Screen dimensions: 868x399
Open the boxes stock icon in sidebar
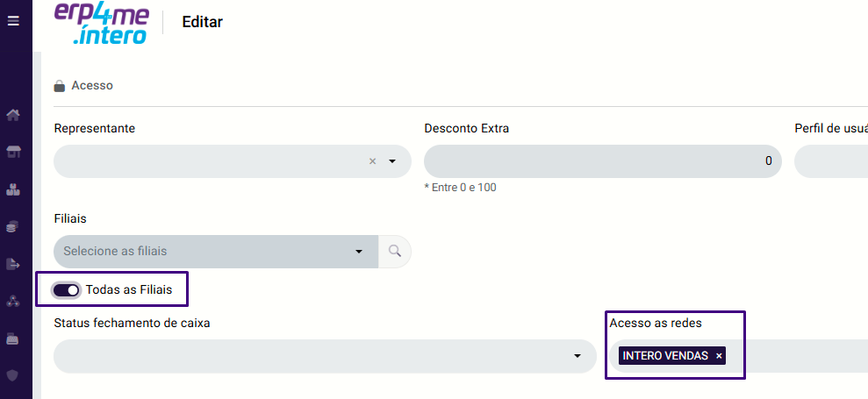tap(13, 189)
